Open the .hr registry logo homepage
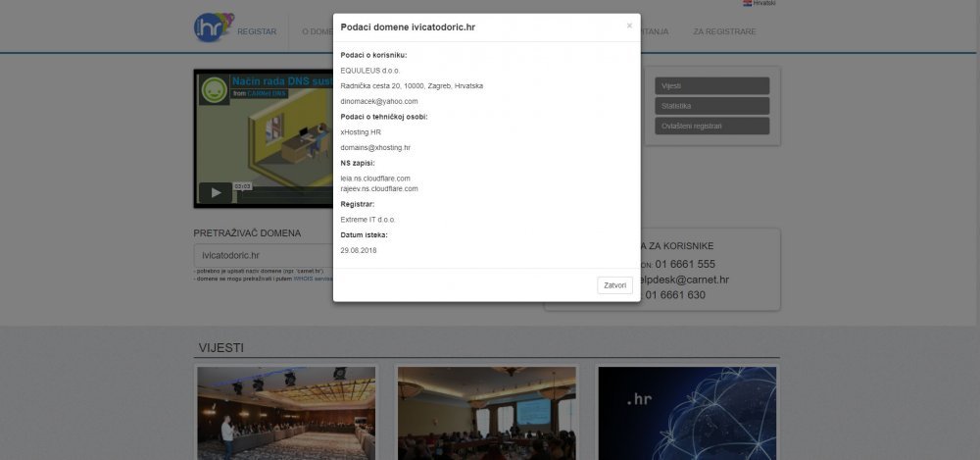980x460 pixels. [214, 27]
